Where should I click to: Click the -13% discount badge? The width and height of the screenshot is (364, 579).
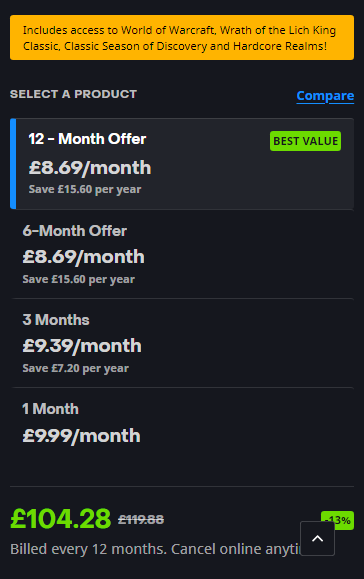337,520
